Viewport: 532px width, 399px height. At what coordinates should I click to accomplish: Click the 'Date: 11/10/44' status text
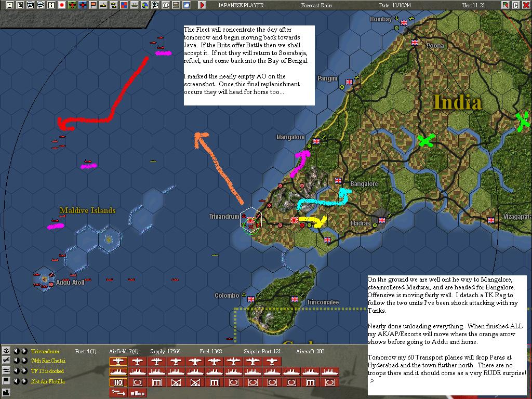395,5
